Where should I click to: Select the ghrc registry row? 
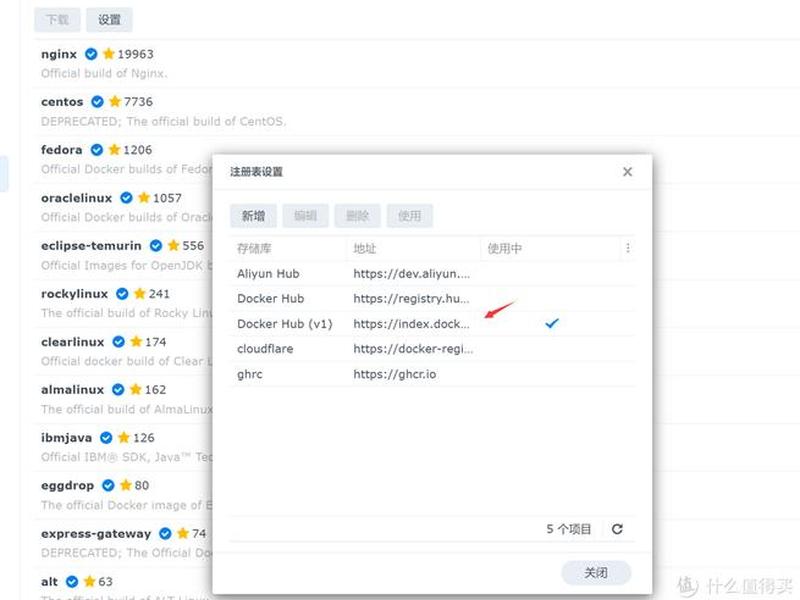pos(433,374)
